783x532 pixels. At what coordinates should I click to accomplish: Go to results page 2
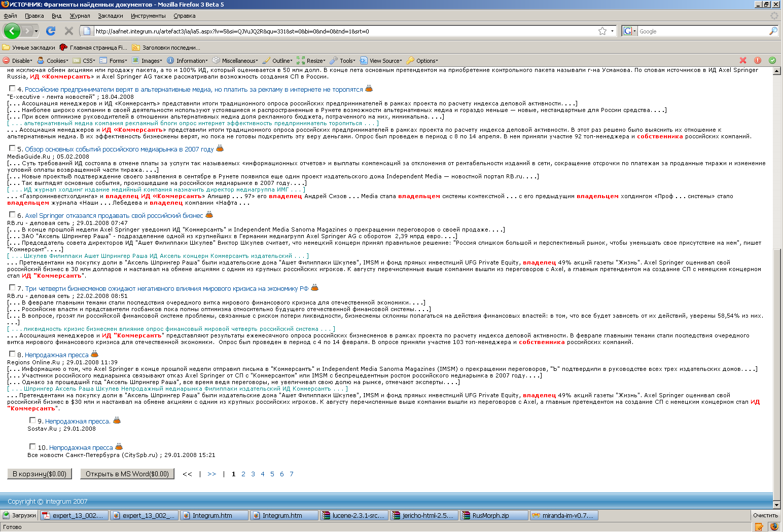click(243, 474)
